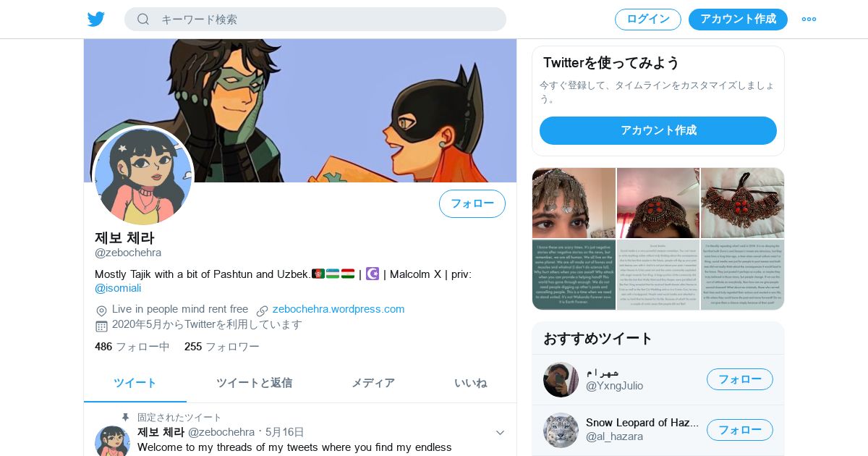Click the Twitter bird logo

click(x=96, y=19)
